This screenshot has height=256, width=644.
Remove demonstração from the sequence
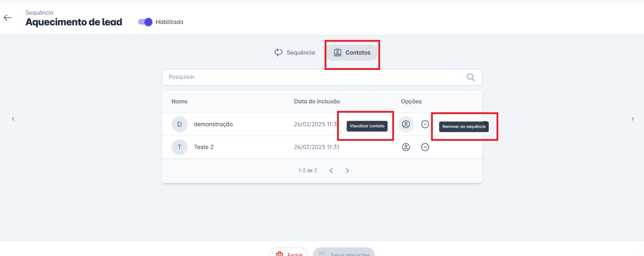point(425,124)
